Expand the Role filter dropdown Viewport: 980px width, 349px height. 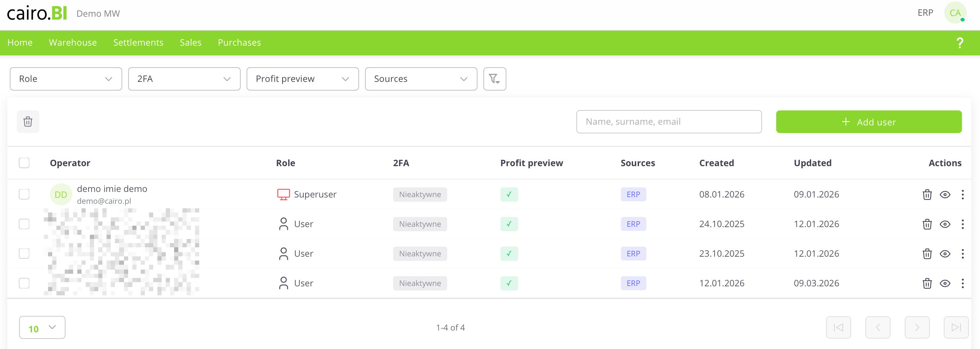click(x=66, y=79)
